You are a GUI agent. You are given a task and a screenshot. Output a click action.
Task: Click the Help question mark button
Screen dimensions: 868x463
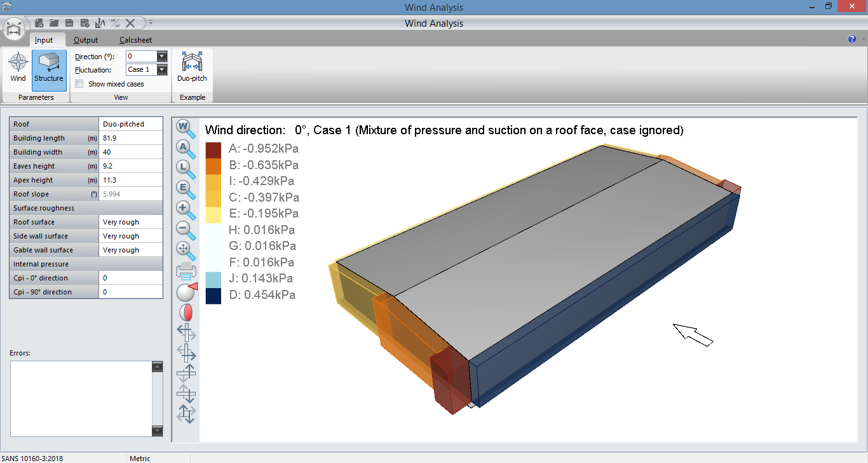(x=852, y=39)
